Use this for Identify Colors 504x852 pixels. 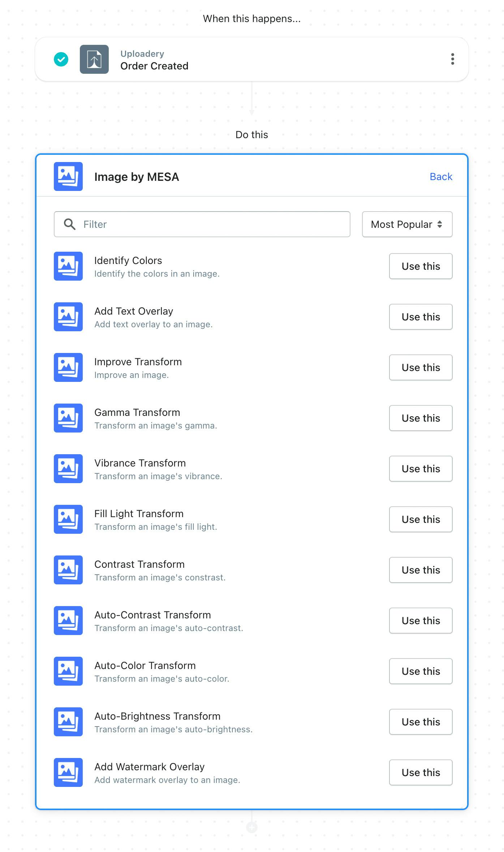click(421, 266)
